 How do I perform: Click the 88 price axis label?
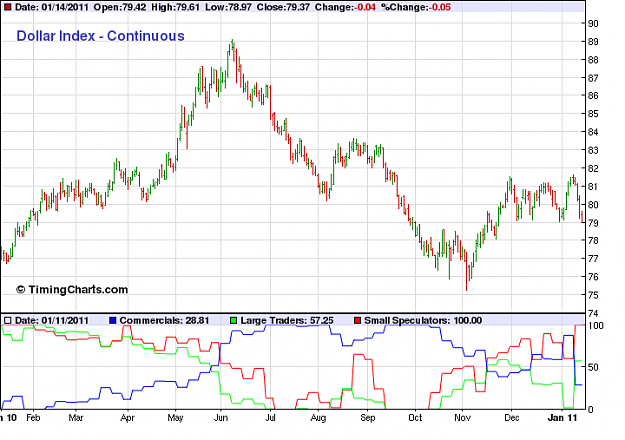tap(593, 60)
